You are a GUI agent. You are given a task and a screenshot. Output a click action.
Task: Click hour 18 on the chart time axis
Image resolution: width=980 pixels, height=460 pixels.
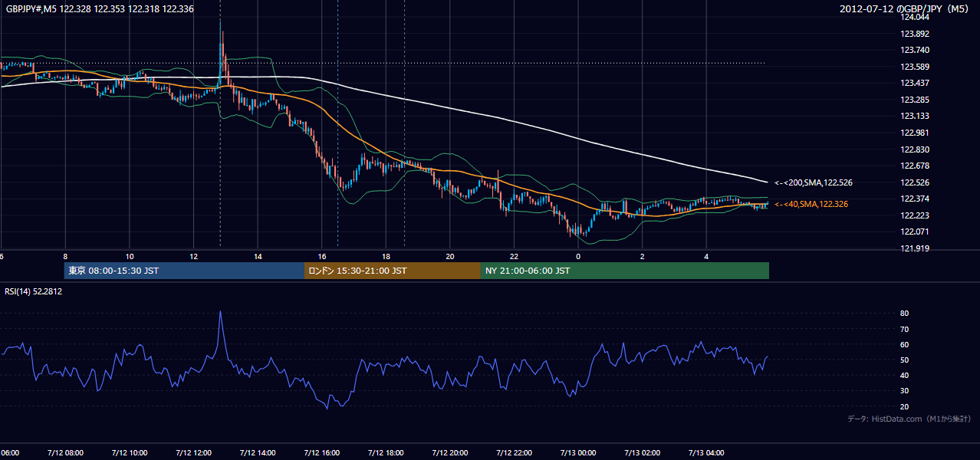(x=386, y=256)
